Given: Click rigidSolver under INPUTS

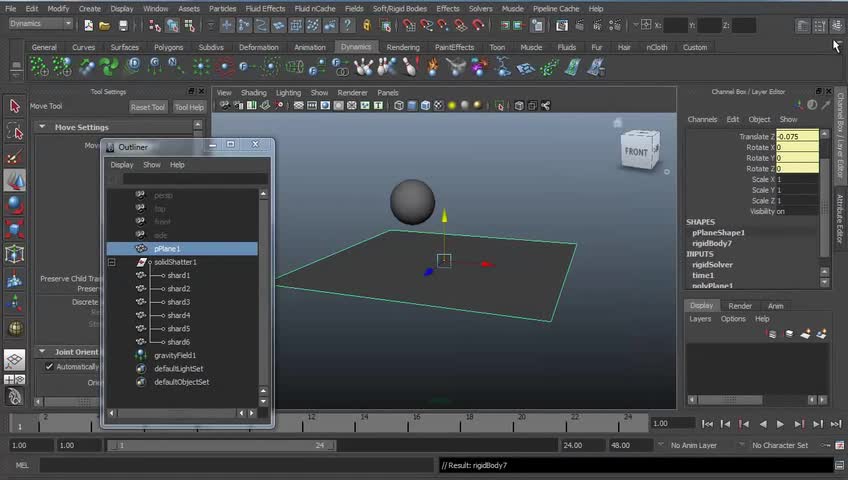Looking at the screenshot, I should coord(712,265).
